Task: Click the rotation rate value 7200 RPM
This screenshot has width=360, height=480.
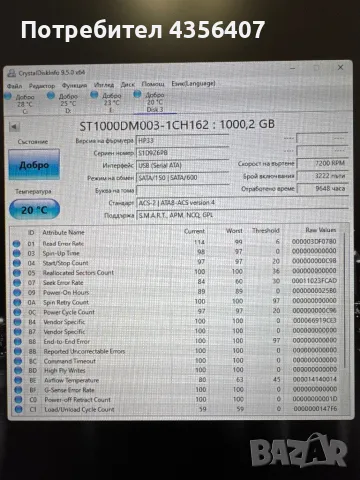Action: coord(323,163)
